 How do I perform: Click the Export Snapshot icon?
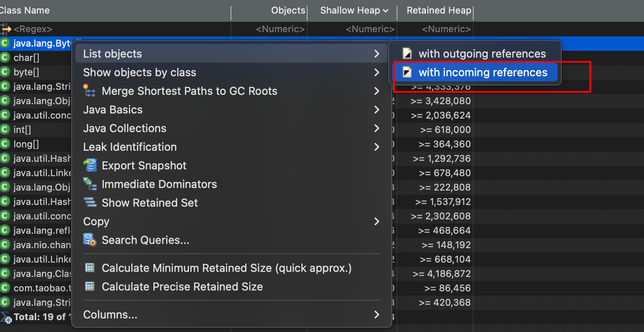tap(89, 166)
